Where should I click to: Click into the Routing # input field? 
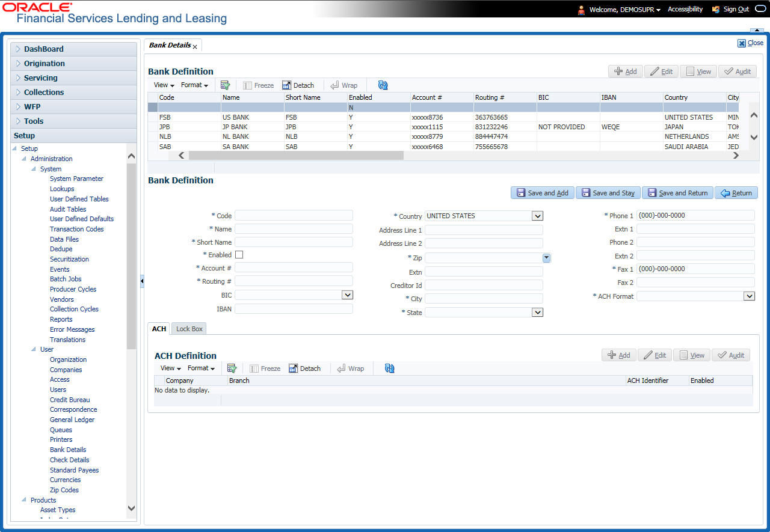(x=294, y=281)
